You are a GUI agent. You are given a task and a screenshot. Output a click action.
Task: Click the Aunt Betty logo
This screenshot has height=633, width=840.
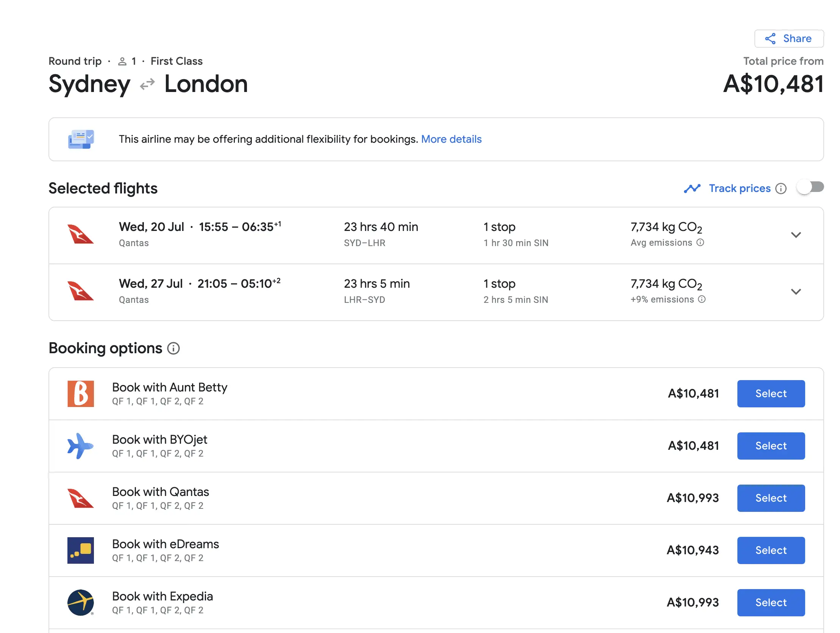click(x=81, y=393)
